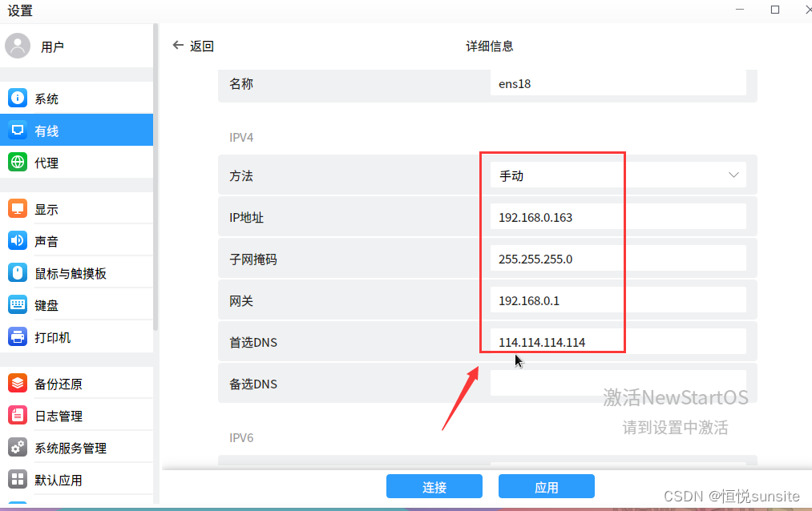The width and height of the screenshot is (812, 511).
Task: Open 备份还原 label in sidebar
Action: click(x=59, y=384)
